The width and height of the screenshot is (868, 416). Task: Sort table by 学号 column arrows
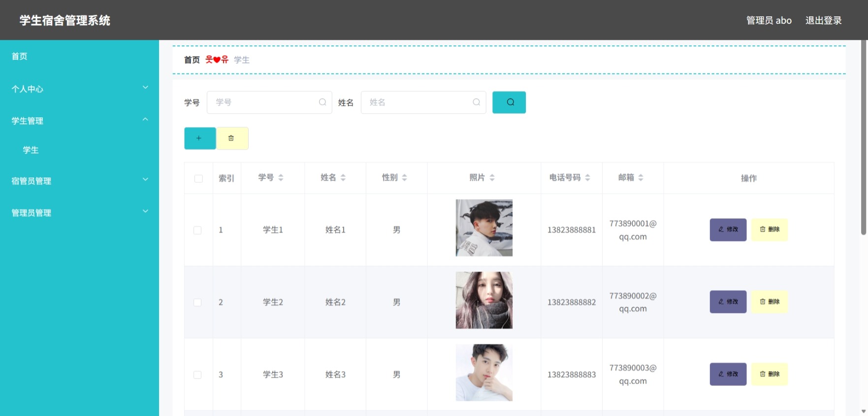281,177
